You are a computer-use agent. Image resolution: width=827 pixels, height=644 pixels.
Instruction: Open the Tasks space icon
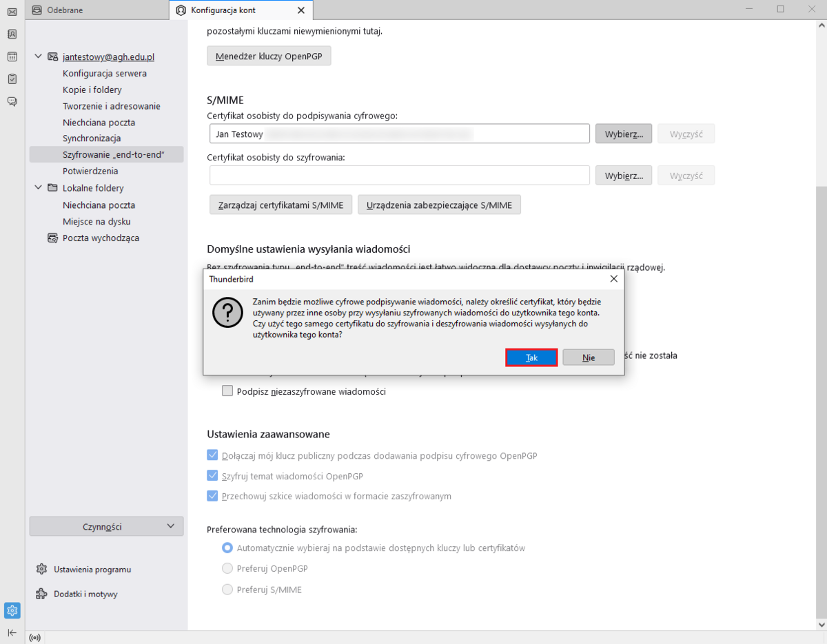[x=12, y=79]
